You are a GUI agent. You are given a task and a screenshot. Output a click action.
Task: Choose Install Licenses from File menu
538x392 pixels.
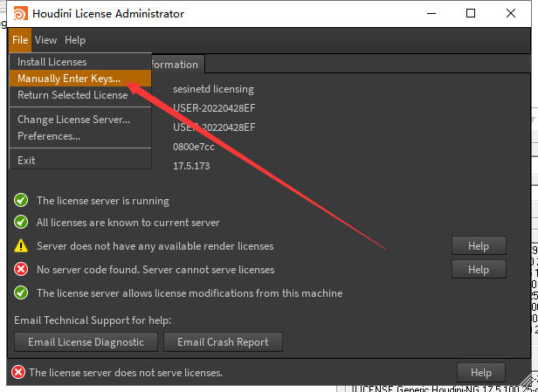coord(52,62)
